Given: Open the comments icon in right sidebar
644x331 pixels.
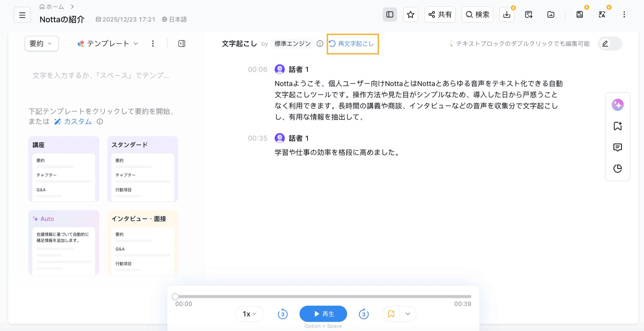Looking at the screenshot, I should [618, 147].
